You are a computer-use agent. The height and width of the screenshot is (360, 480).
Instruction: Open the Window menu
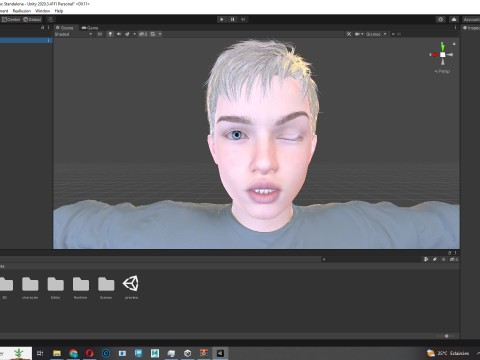pyautogui.click(x=42, y=11)
